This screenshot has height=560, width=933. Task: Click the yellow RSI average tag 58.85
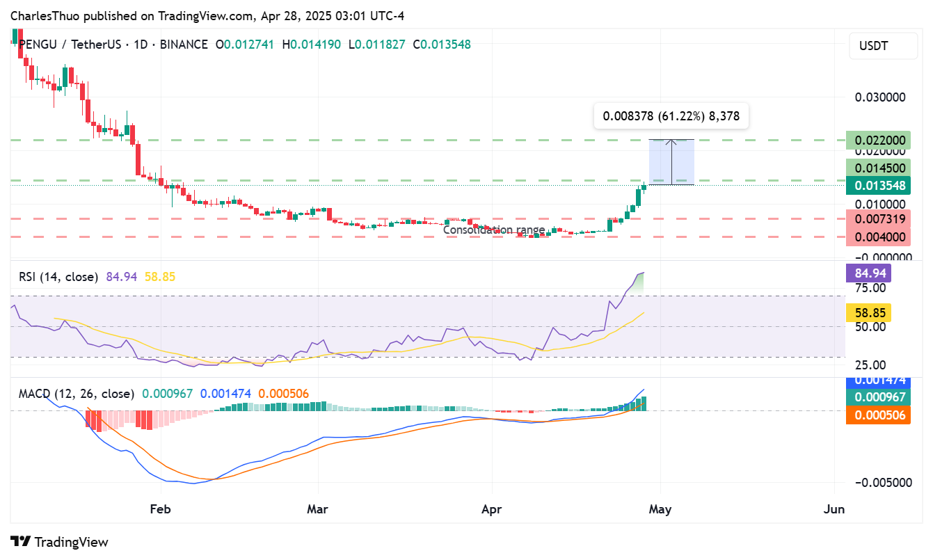point(867,313)
